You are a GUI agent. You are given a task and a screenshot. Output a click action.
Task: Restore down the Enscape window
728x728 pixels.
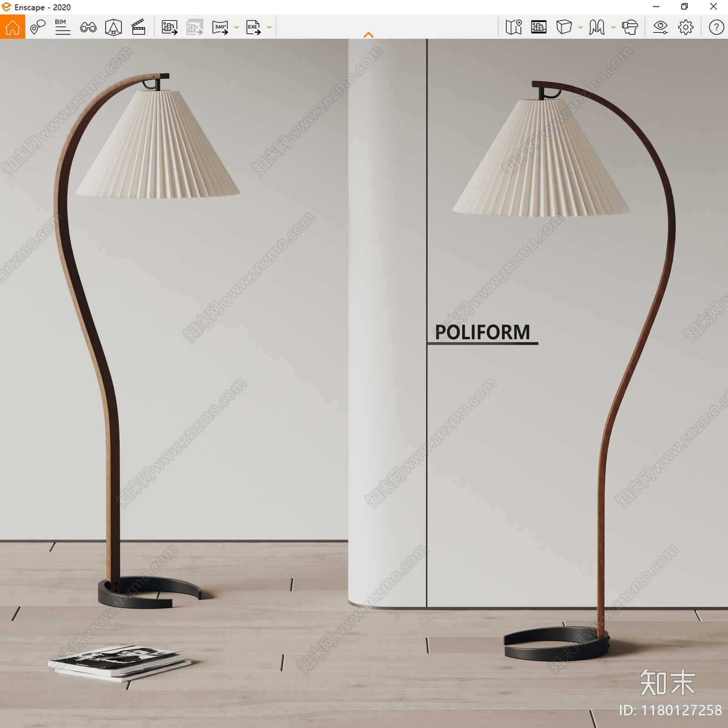684,7
